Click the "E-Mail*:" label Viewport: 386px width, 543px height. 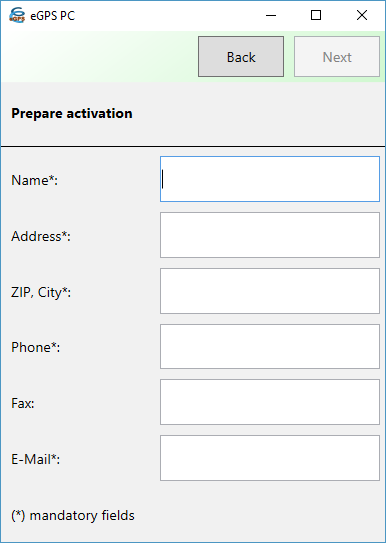[35, 459]
